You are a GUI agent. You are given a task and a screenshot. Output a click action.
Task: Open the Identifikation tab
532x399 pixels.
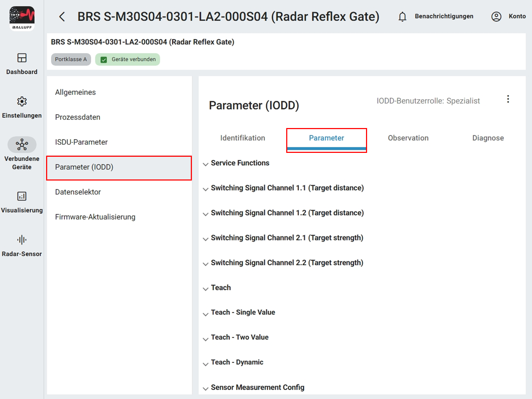[243, 138]
